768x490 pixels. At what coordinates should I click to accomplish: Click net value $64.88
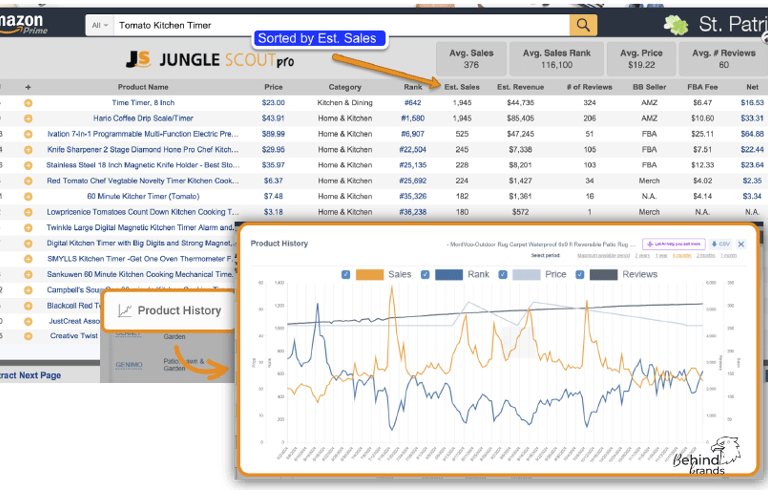[752, 134]
